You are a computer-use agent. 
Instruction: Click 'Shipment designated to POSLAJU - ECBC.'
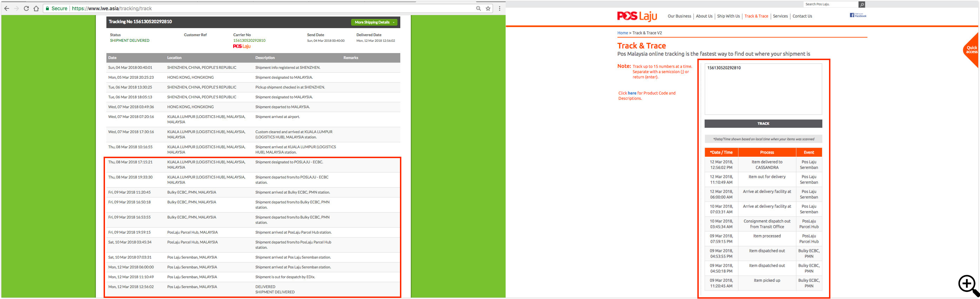pos(289,162)
